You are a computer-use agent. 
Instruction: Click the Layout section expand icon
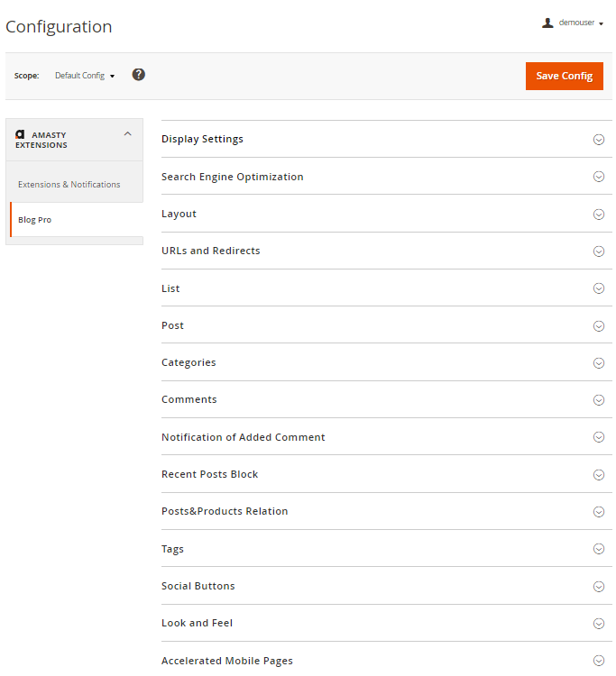tap(598, 215)
